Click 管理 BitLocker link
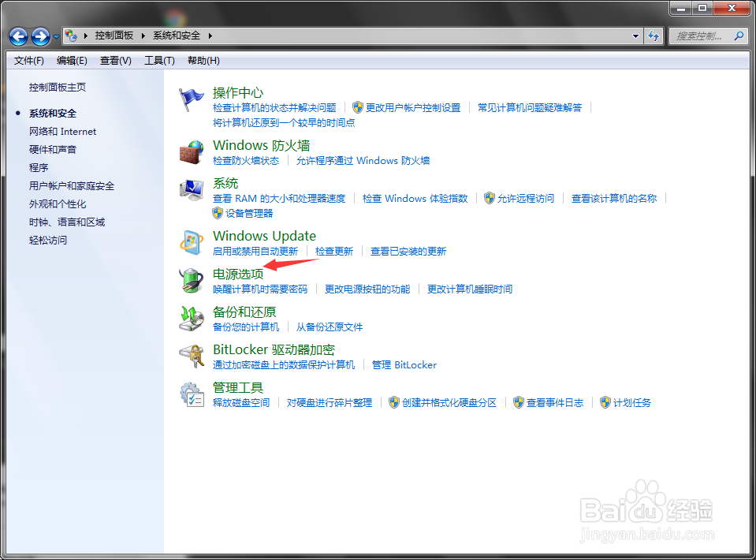756x560 pixels. (x=404, y=364)
